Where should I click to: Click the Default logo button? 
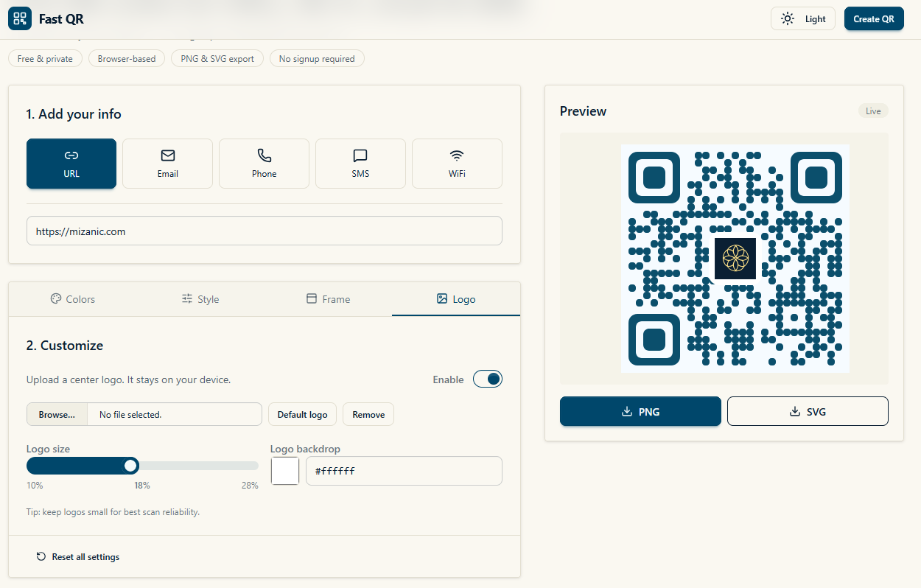coord(302,414)
